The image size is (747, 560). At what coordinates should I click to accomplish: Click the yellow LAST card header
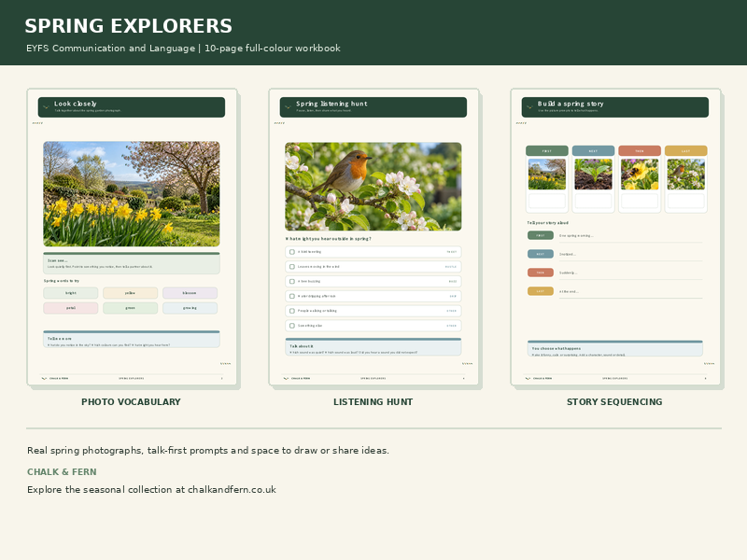pos(686,151)
